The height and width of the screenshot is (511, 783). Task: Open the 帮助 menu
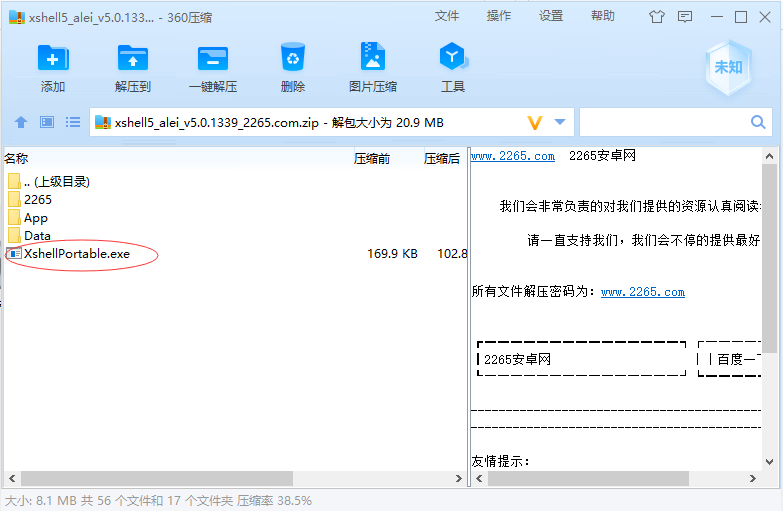[603, 16]
